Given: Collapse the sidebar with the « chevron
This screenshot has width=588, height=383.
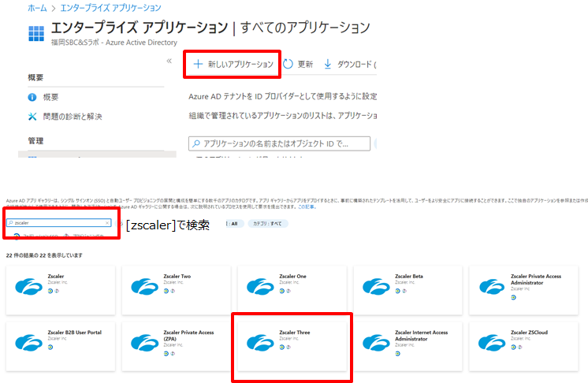Looking at the screenshot, I should click(169, 61).
